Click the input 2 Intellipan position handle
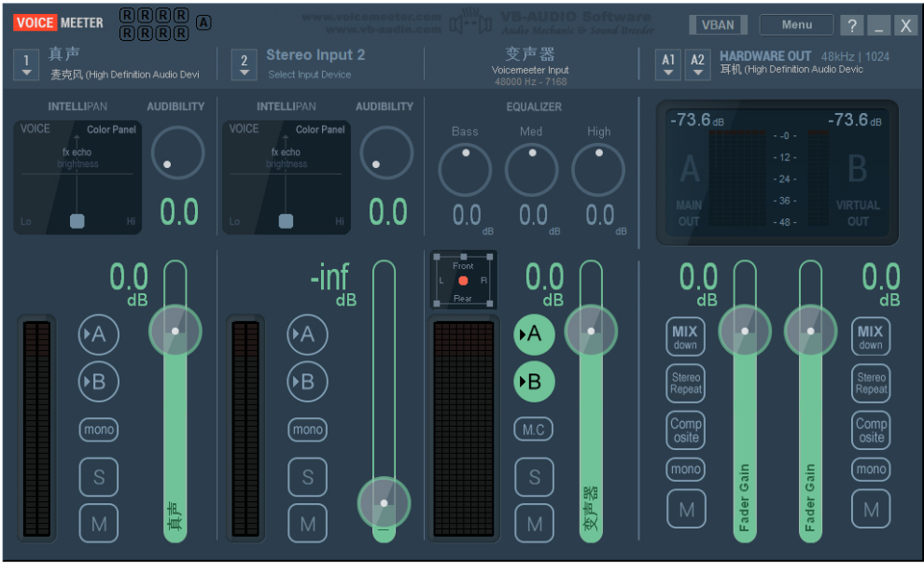This screenshot has height=563, width=924. click(286, 221)
